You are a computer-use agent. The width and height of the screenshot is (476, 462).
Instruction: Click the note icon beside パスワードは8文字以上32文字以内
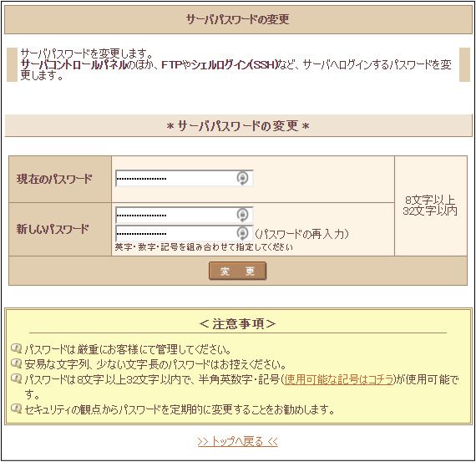[16, 378]
